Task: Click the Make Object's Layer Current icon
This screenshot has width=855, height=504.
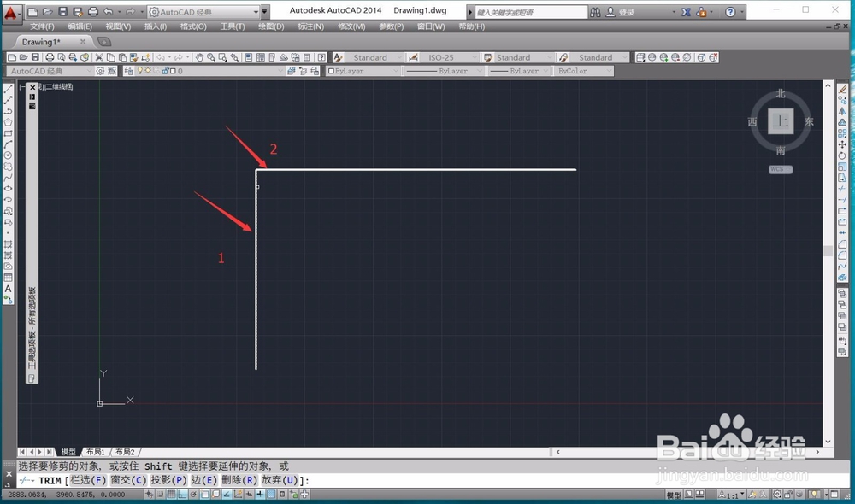Action: (292, 71)
